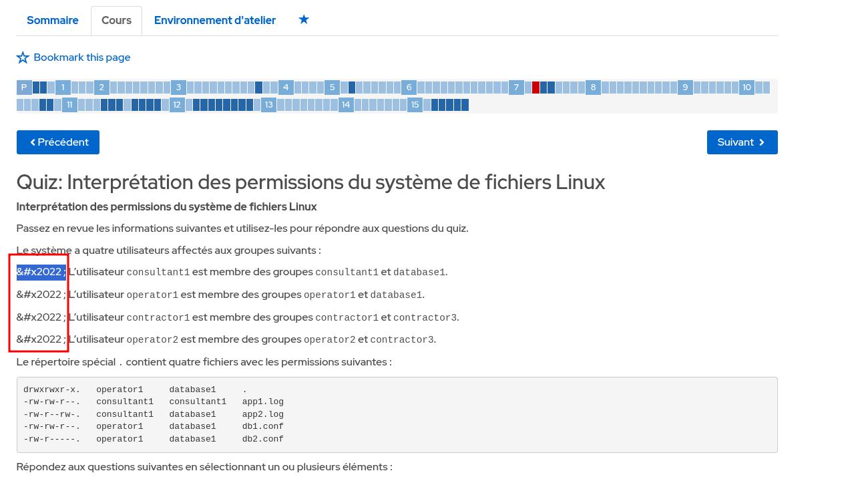Image resolution: width=868 pixels, height=479 pixels.
Task: Go to chapter 11 marker
Action: click(x=69, y=105)
